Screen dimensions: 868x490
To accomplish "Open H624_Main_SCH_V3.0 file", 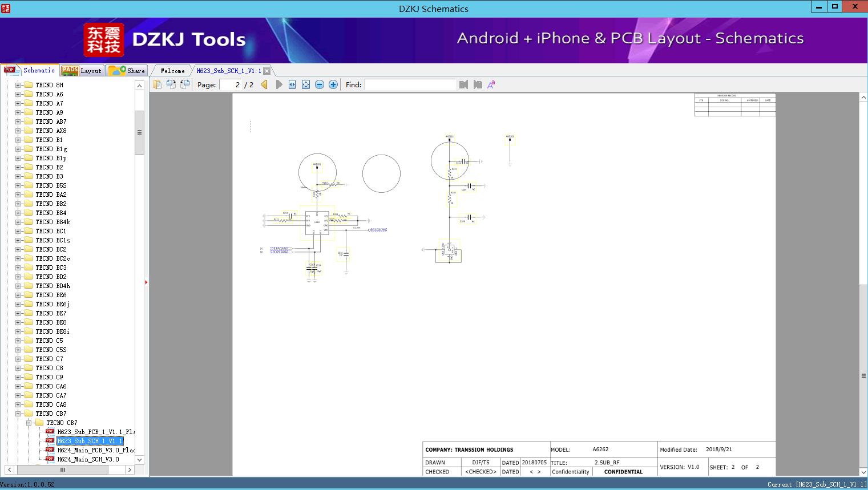I will click(x=88, y=459).
